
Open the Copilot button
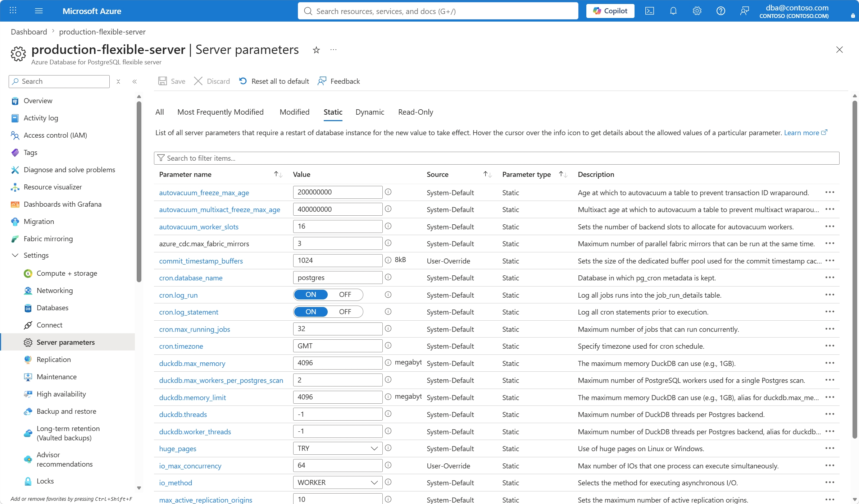610,11
